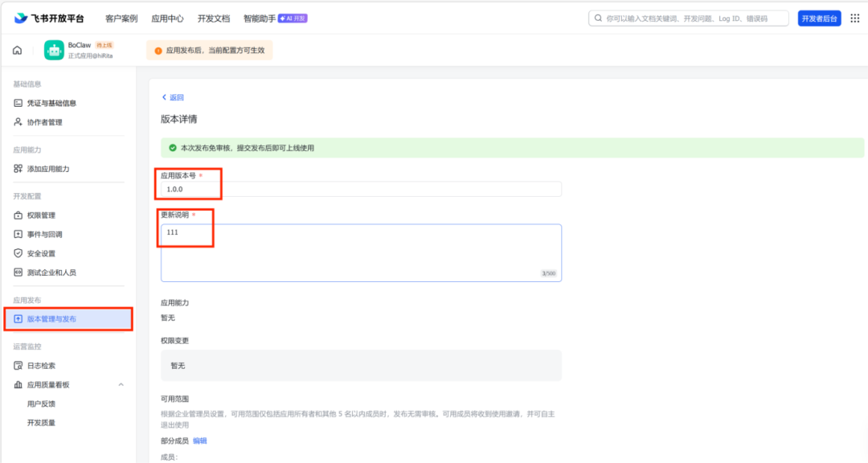Screen dimensions: 868x463
Task: Click the 待上线 status tag
Action: [104, 45]
